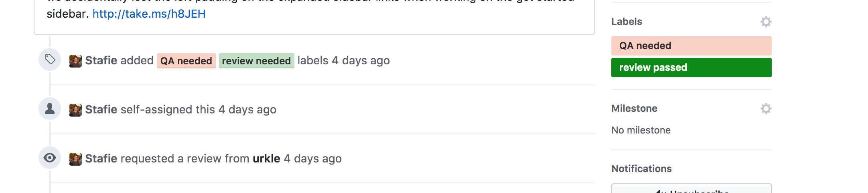The width and height of the screenshot is (868, 193).
Task: Click the '4 days ago' labels timestamp
Action: tap(361, 60)
